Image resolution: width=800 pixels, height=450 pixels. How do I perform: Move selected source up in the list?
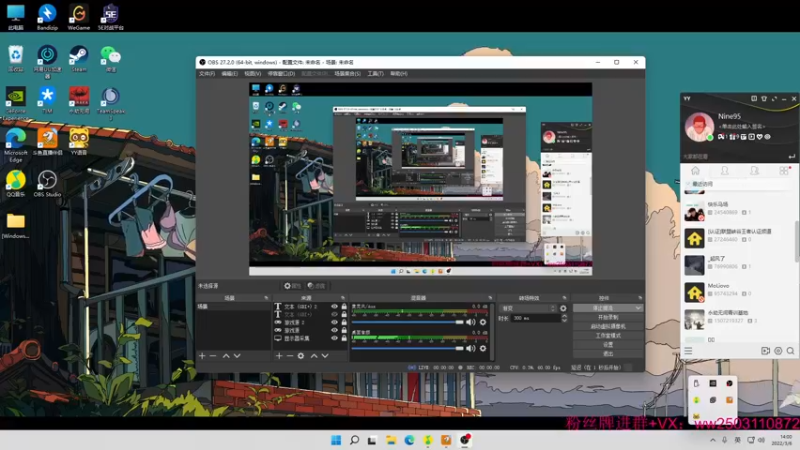pos(314,356)
